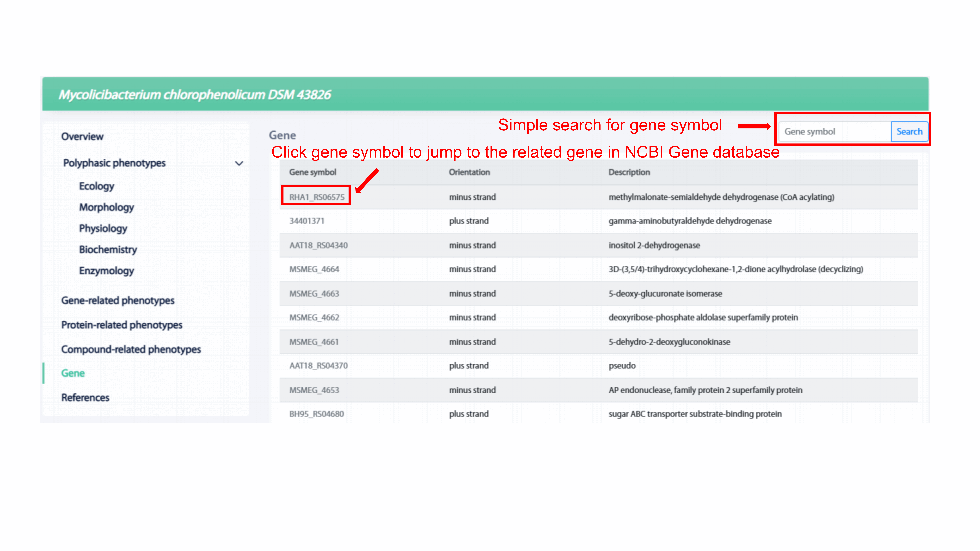Open the Enzymology item

coord(107,271)
